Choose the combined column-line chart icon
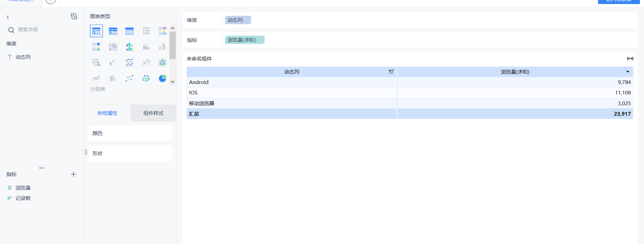The width and height of the screenshot is (644, 244). [x=113, y=78]
